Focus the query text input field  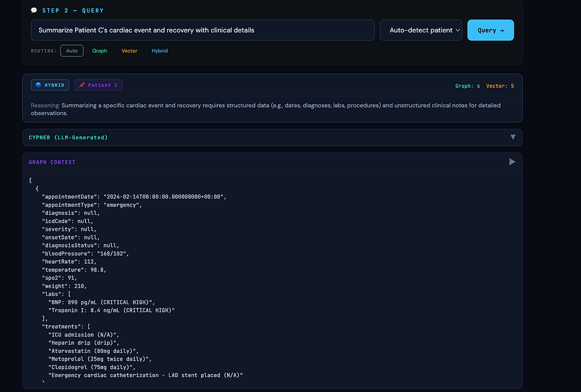203,30
